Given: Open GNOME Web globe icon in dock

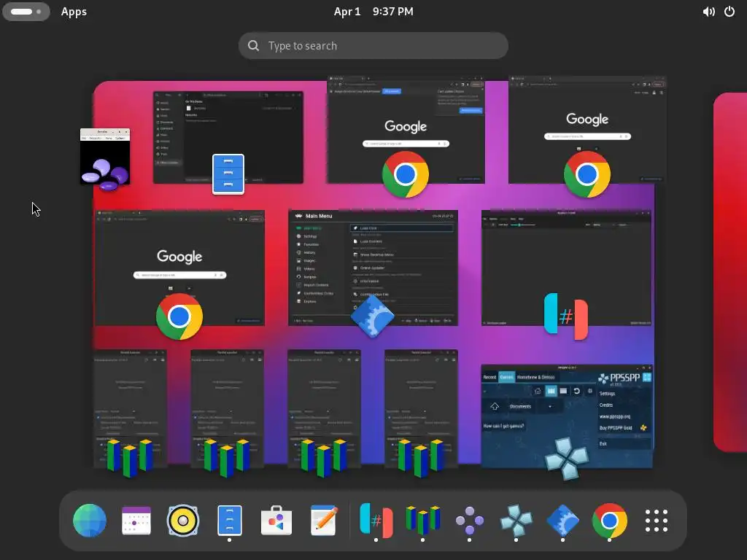Looking at the screenshot, I should point(90,520).
